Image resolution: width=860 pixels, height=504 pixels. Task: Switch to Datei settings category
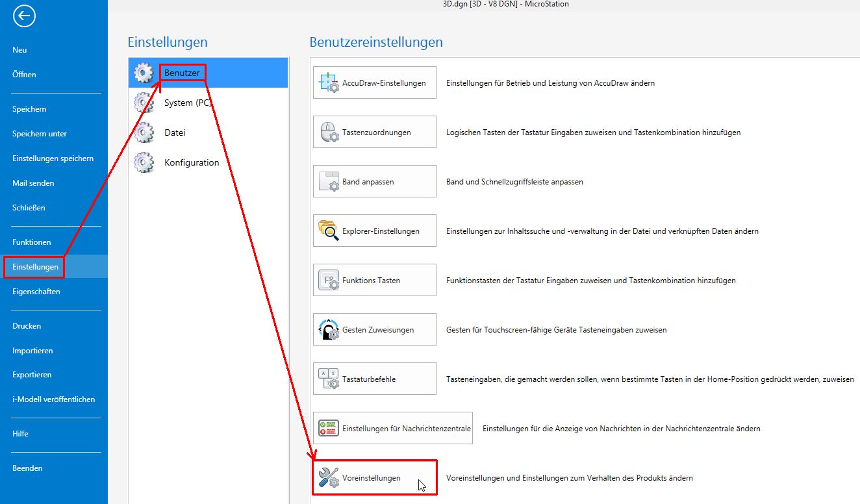point(208,132)
